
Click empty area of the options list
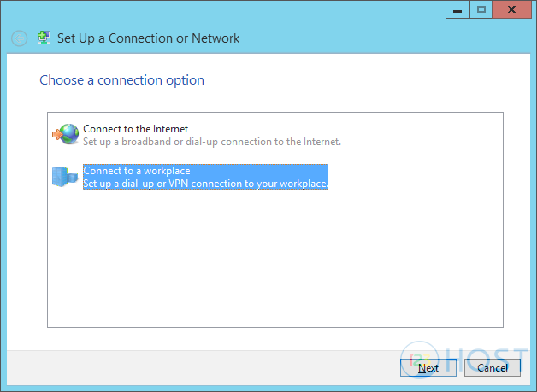275,260
